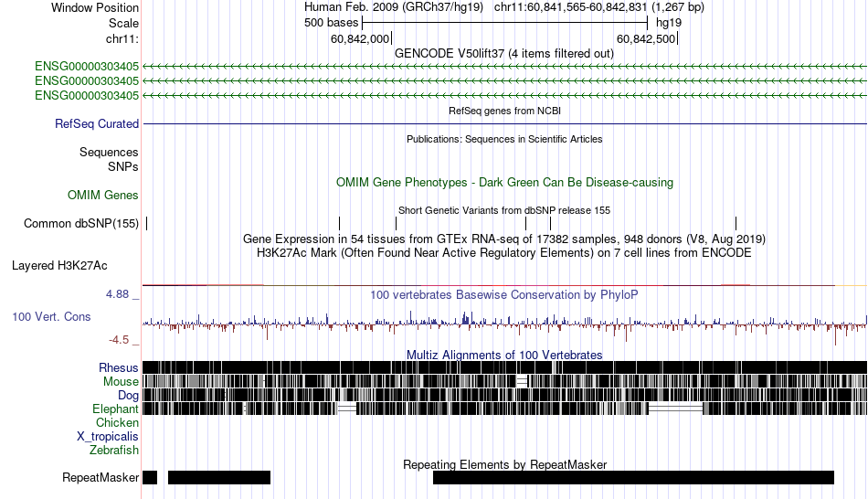Click the 60,842,500 coordinate marker
The height and width of the screenshot is (499, 868).
tap(647, 38)
